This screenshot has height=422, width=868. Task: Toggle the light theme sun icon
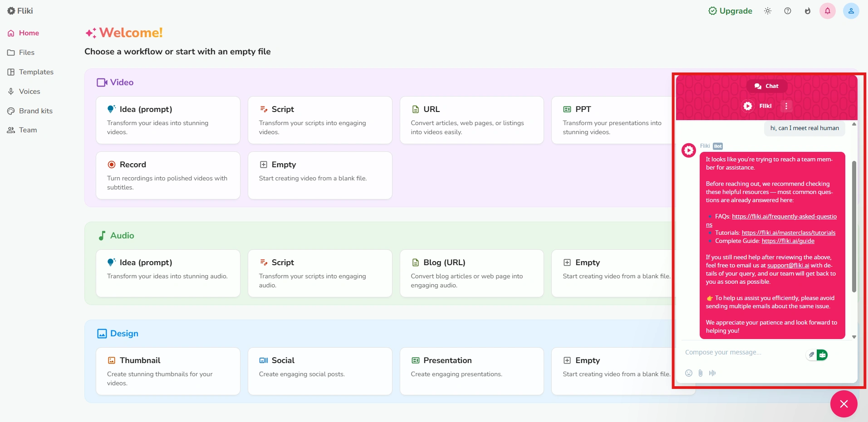click(x=768, y=11)
